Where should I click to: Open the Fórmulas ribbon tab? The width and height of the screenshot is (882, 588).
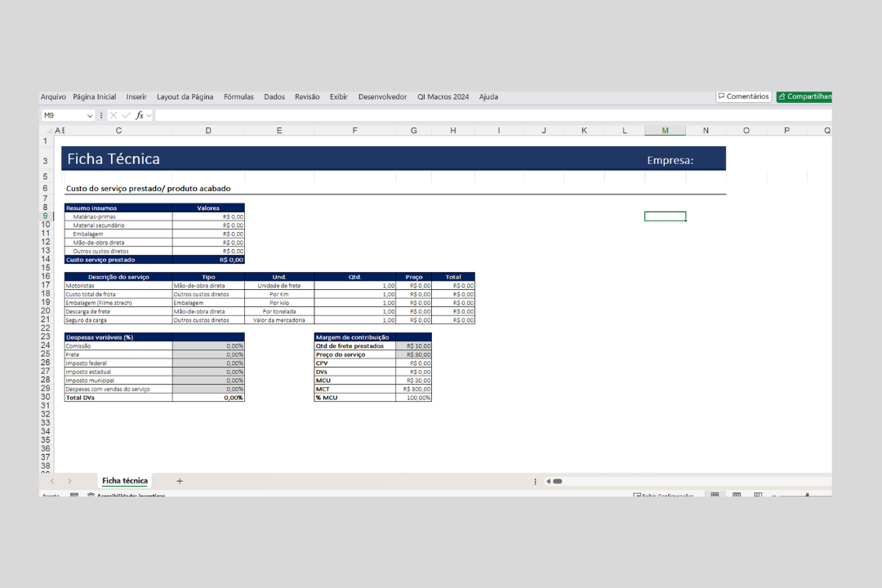click(x=238, y=96)
